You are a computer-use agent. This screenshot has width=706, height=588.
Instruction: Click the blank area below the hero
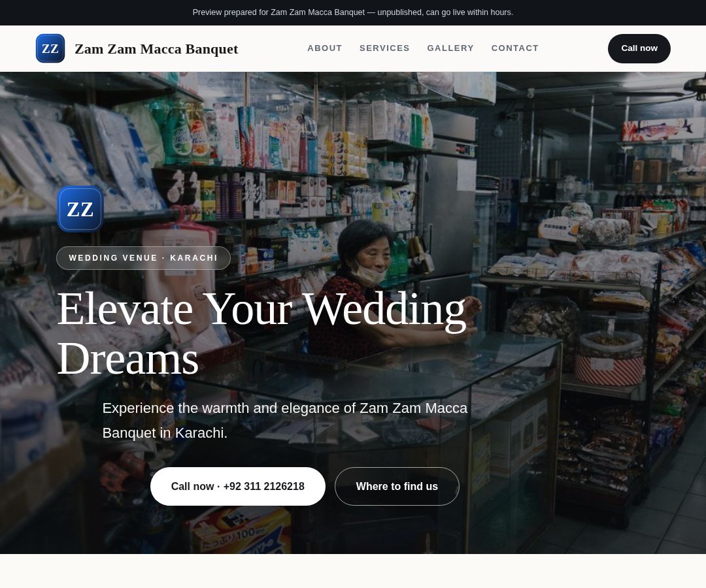point(353,571)
